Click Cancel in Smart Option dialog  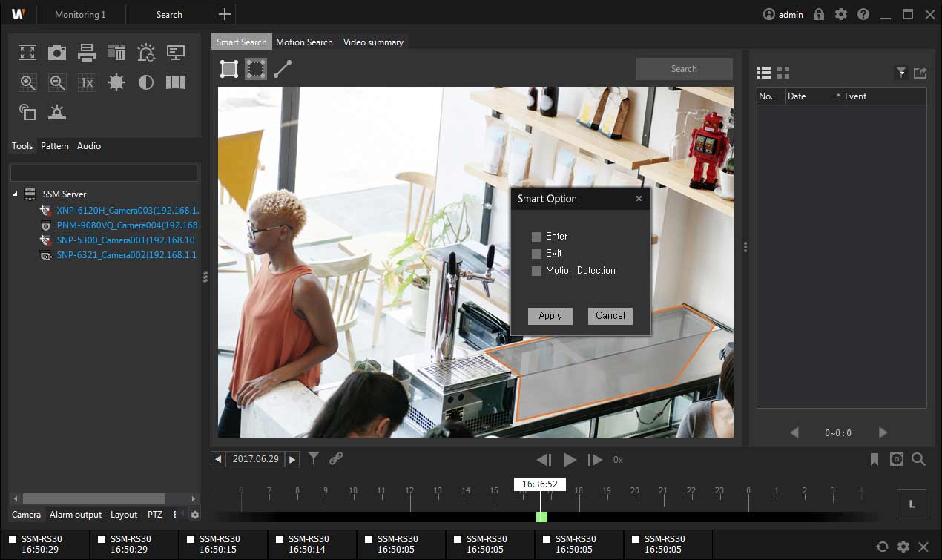point(610,315)
